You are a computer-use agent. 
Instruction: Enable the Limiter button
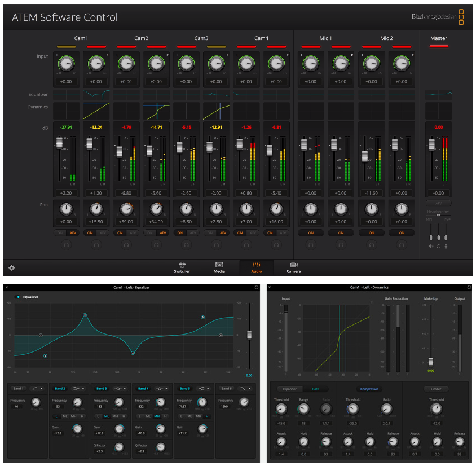436,389
